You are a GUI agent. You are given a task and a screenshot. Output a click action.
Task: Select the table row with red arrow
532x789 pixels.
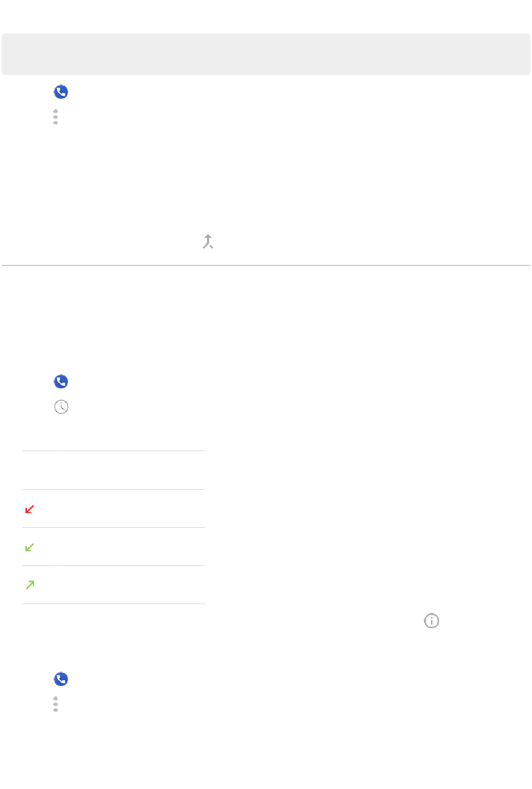[114, 509]
